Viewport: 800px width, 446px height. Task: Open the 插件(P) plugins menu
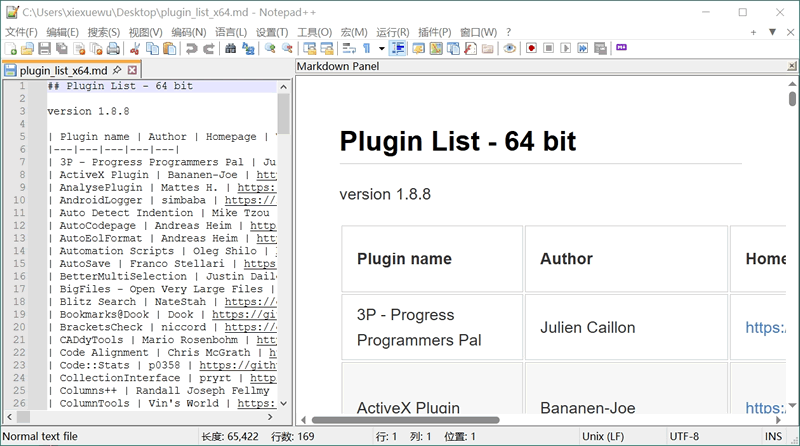(435, 32)
